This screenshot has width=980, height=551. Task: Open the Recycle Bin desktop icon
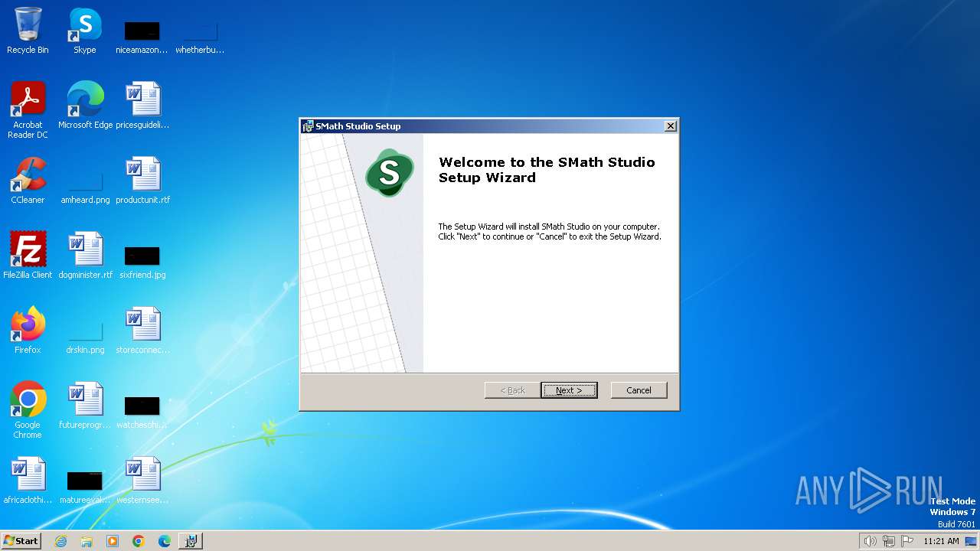[28, 31]
